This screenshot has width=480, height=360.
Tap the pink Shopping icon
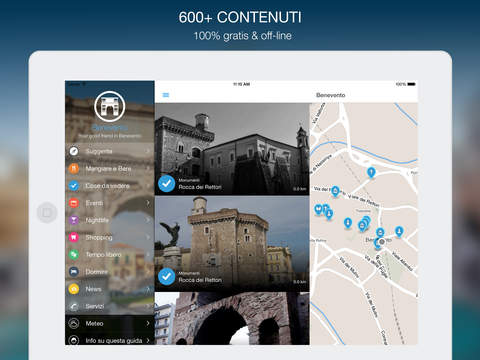click(74, 237)
